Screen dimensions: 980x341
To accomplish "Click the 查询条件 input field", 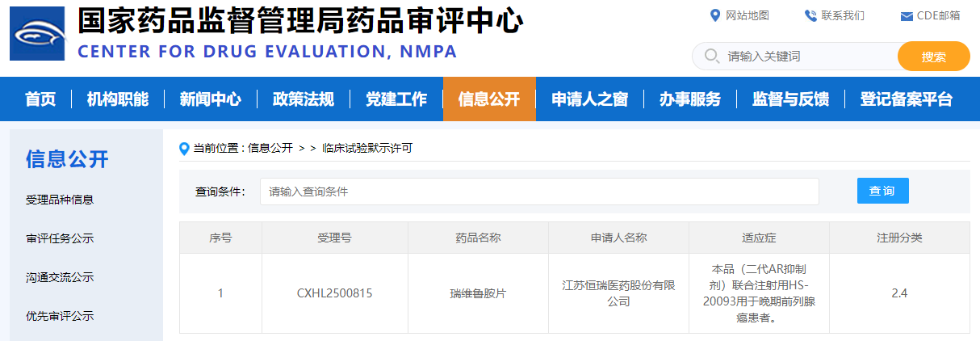I will coord(539,192).
